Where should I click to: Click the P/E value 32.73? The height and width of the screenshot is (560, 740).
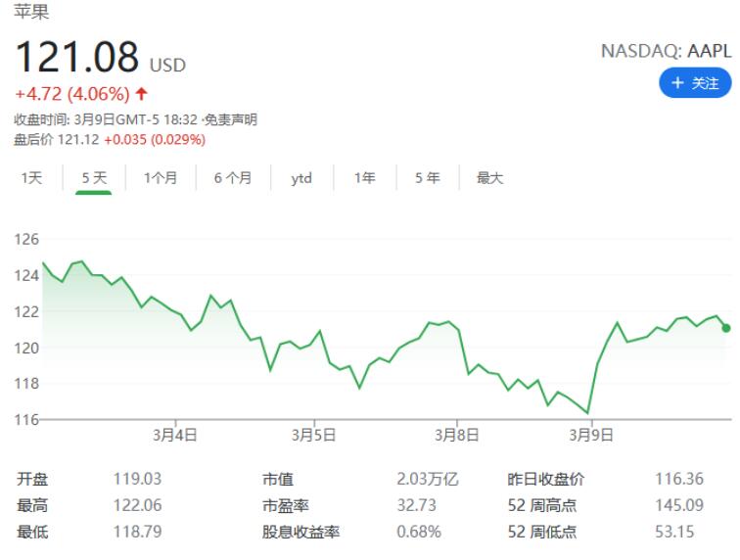[417, 506]
